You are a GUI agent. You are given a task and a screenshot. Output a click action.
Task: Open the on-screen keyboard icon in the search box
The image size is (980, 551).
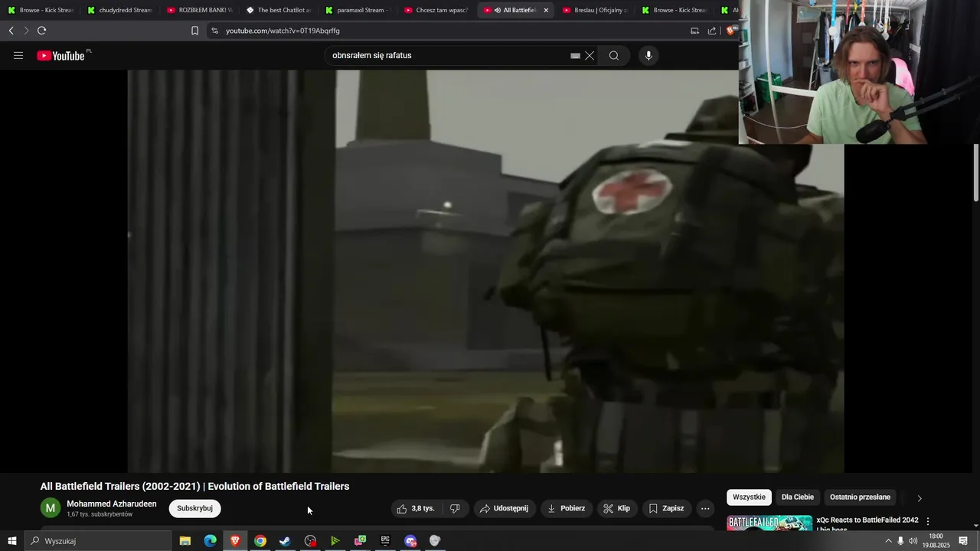tap(575, 56)
